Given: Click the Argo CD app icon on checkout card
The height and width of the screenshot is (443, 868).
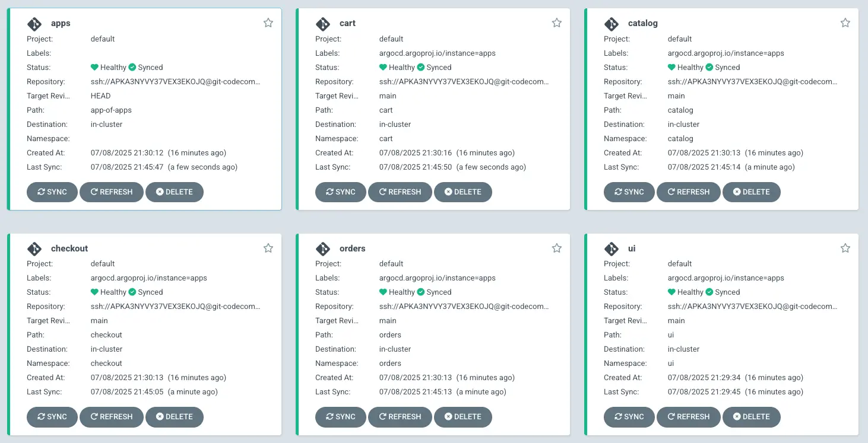Looking at the screenshot, I should 34,248.
